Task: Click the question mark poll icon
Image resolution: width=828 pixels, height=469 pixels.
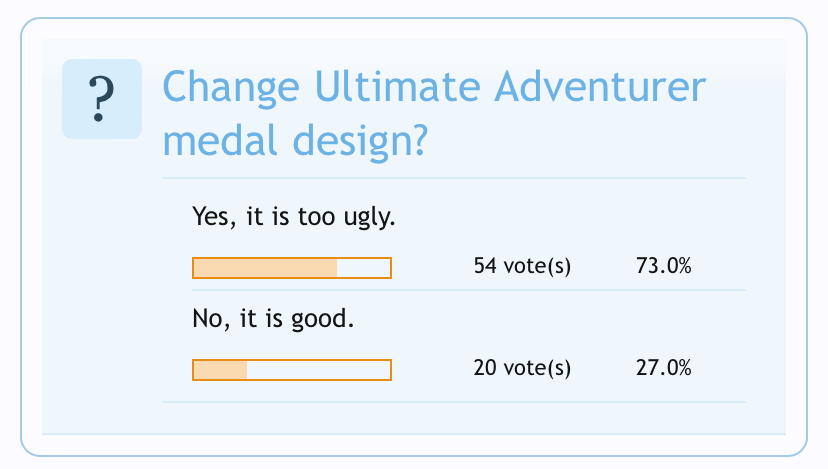Action: coord(101,99)
